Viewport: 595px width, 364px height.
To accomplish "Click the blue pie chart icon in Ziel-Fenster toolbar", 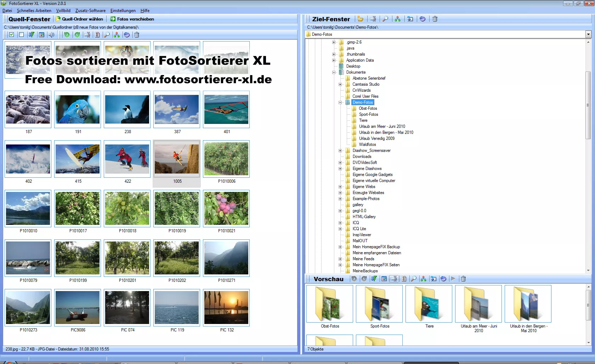I will [x=423, y=19].
